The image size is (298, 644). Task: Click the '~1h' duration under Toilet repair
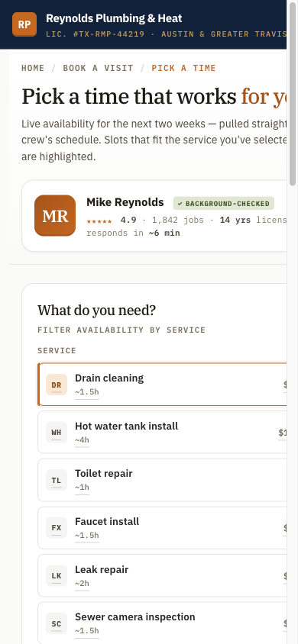[x=82, y=488]
